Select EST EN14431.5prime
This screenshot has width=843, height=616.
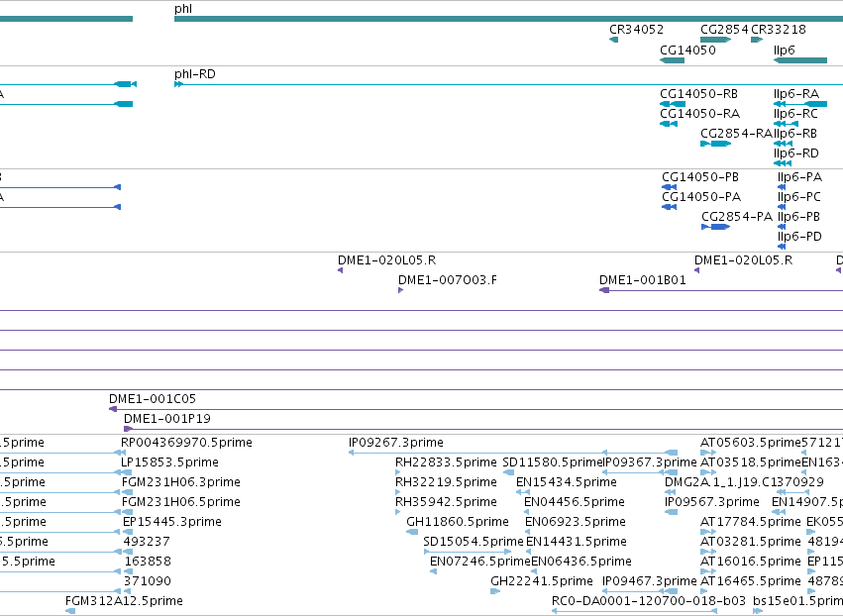click(x=577, y=543)
